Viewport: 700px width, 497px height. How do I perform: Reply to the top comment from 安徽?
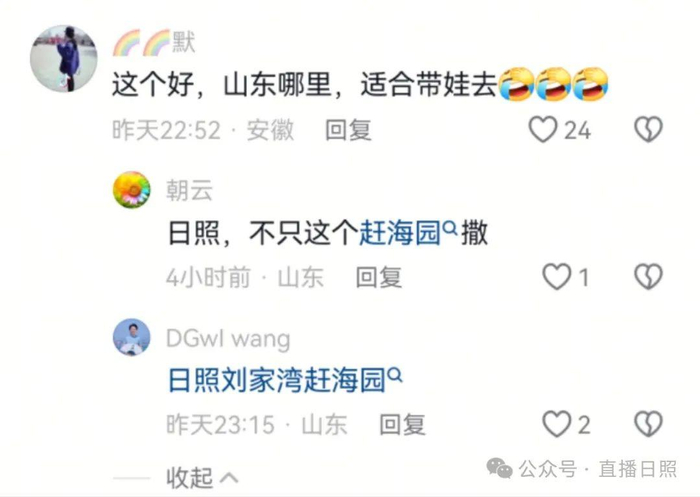[x=348, y=130]
